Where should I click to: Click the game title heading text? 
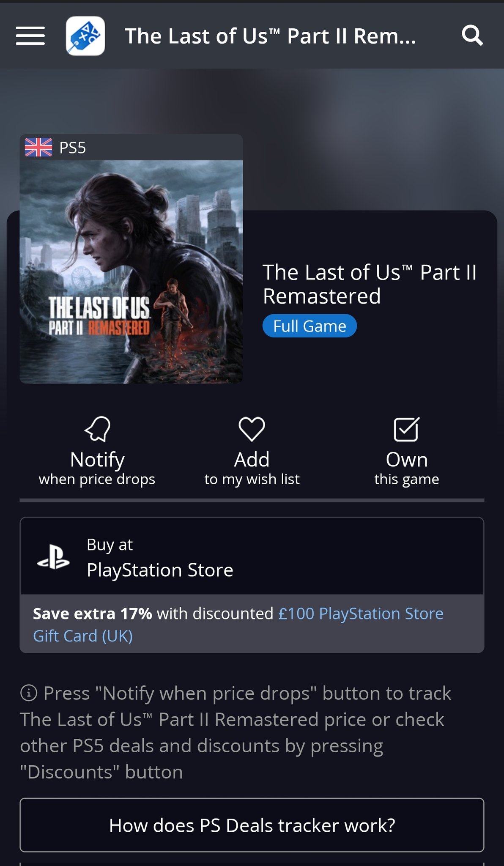[x=370, y=284]
